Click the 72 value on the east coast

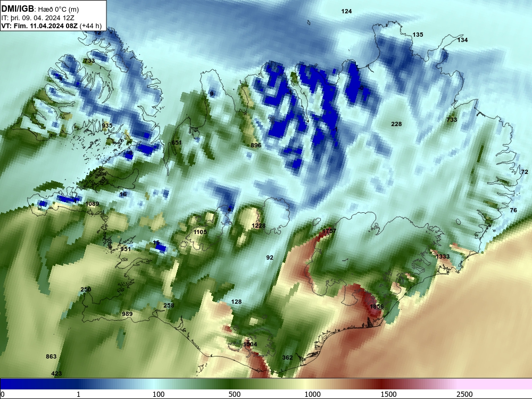pyautogui.click(x=525, y=172)
